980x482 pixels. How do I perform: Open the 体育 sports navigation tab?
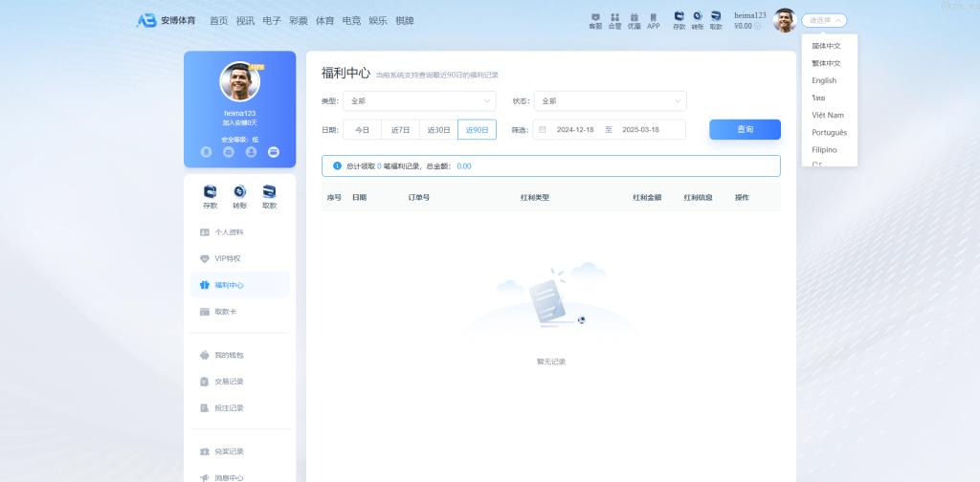point(324,20)
